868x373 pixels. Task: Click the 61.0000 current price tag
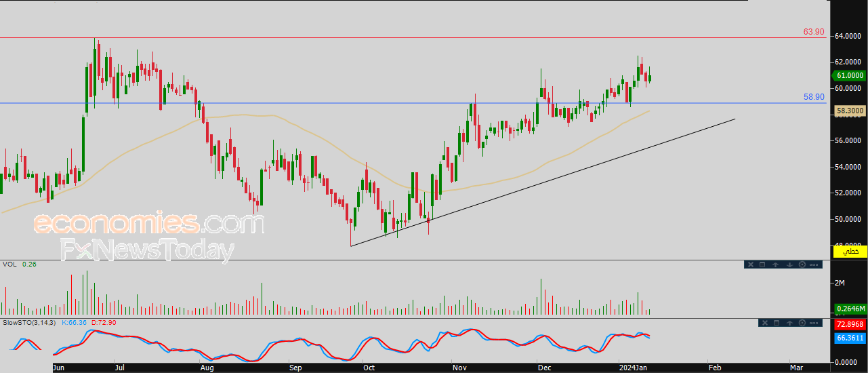point(850,76)
